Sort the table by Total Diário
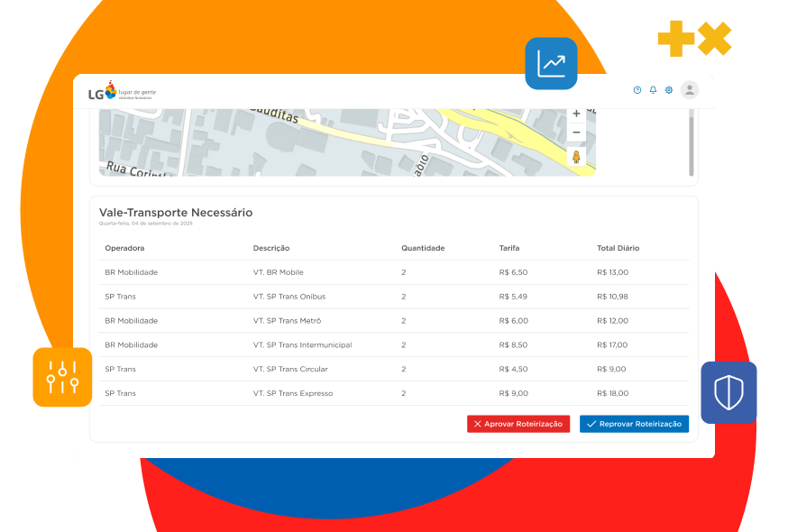The width and height of the screenshot is (788, 532). point(617,248)
